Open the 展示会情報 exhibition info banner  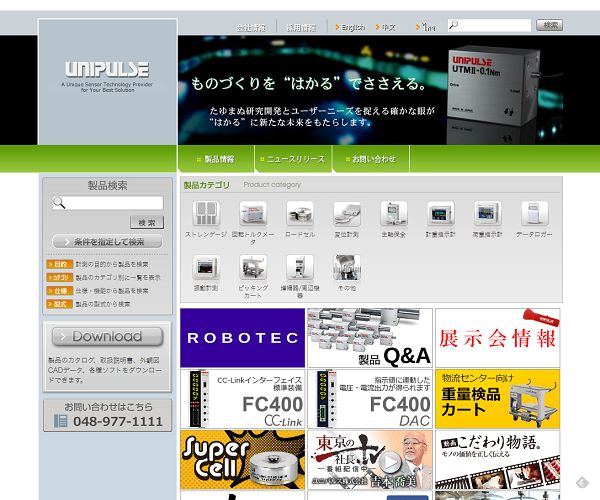click(x=497, y=338)
